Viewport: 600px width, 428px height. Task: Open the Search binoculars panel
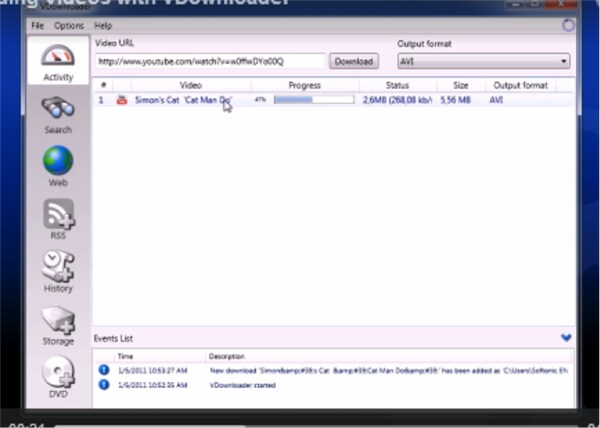click(58, 115)
